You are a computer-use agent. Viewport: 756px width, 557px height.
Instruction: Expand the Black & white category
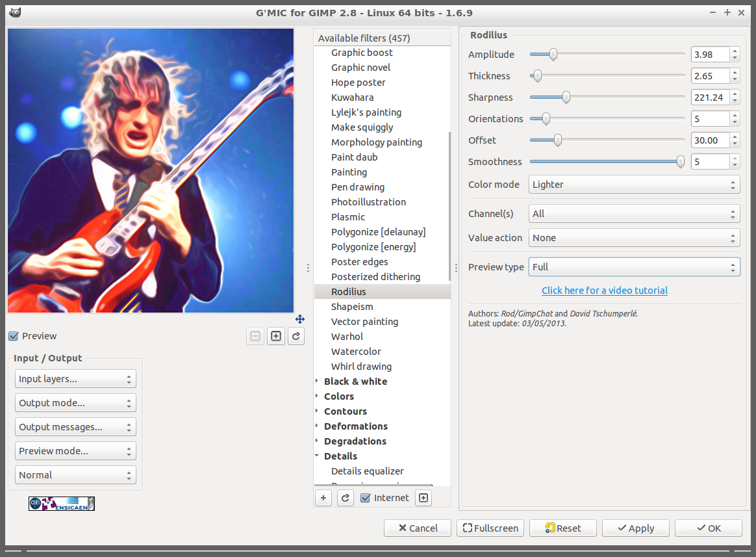tap(317, 382)
